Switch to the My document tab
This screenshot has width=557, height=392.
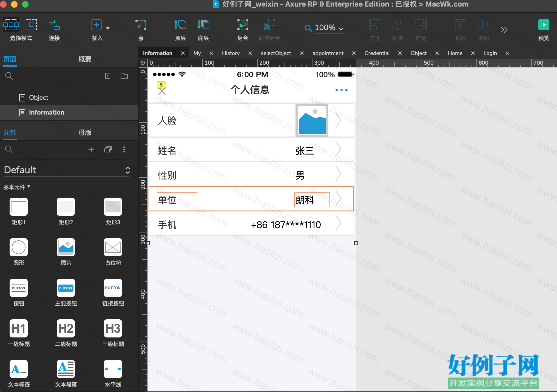click(x=197, y=53)
